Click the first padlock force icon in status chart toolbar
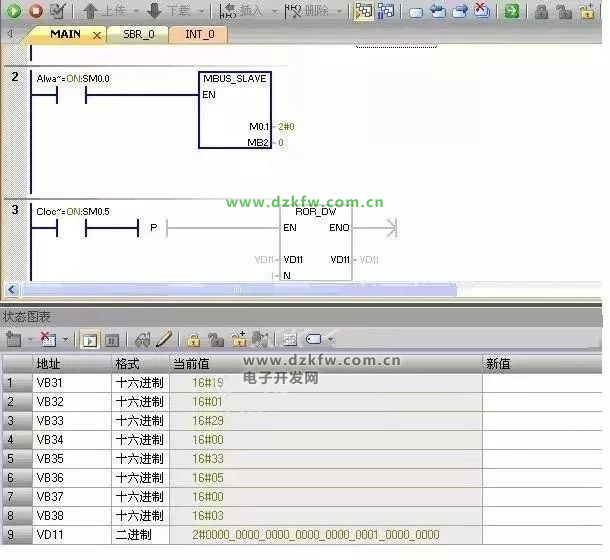Image resolution: width=610 pixels, height=560 pixels. click(x=193, y=340)
